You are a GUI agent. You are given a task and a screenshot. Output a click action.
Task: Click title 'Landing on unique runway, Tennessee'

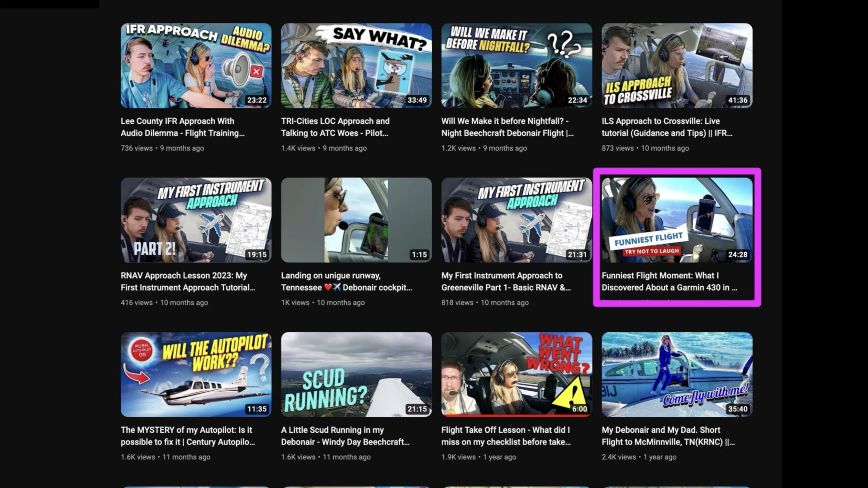coord(346,282)
